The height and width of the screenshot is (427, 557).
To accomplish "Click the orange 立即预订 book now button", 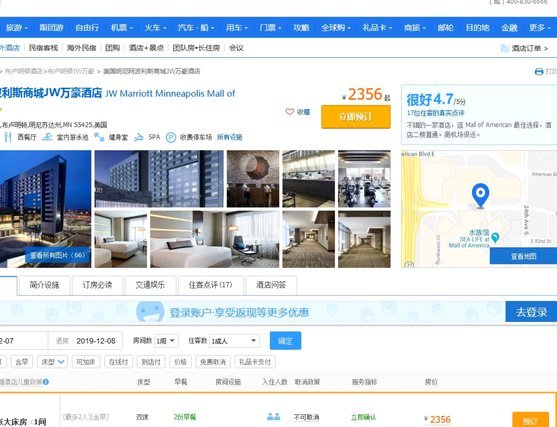I will click(356, 117).
